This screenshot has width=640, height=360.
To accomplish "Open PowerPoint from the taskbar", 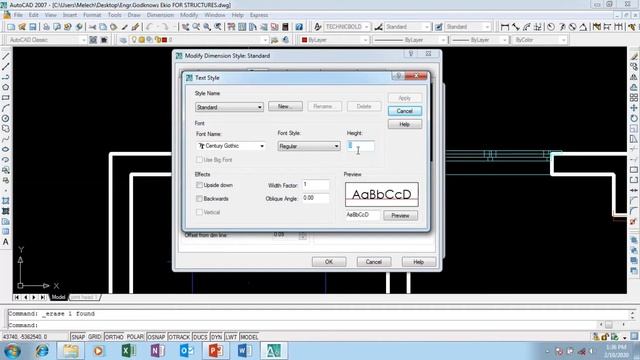I will [215, 351].
